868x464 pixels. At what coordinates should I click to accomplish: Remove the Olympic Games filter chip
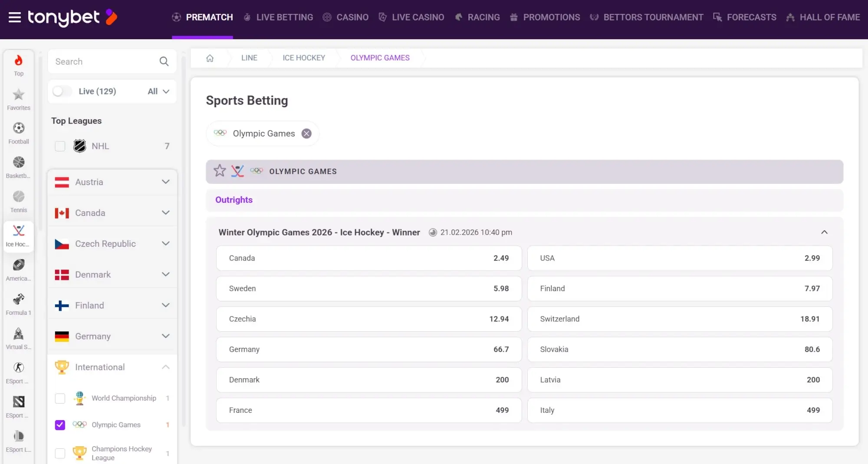306,134
